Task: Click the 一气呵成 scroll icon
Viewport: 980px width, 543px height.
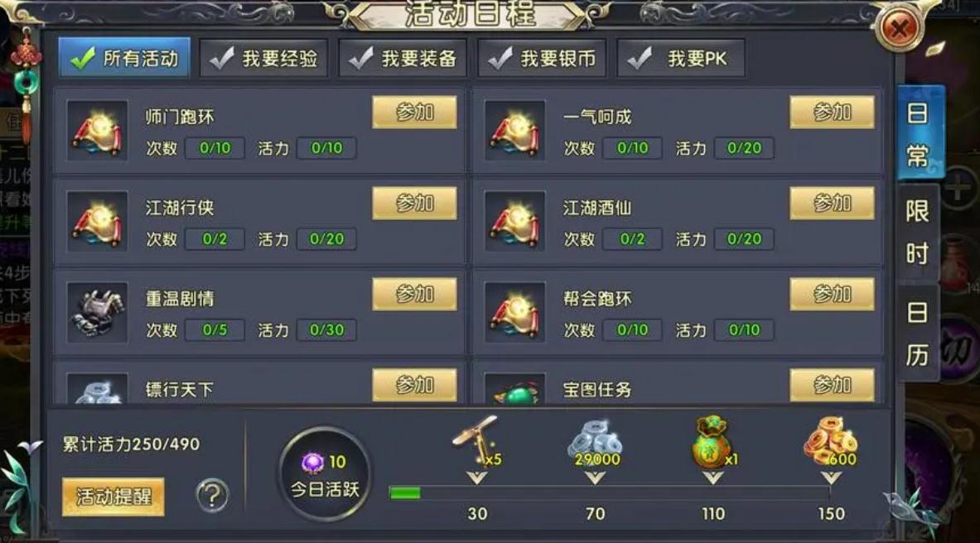Action: click(514, 130)
